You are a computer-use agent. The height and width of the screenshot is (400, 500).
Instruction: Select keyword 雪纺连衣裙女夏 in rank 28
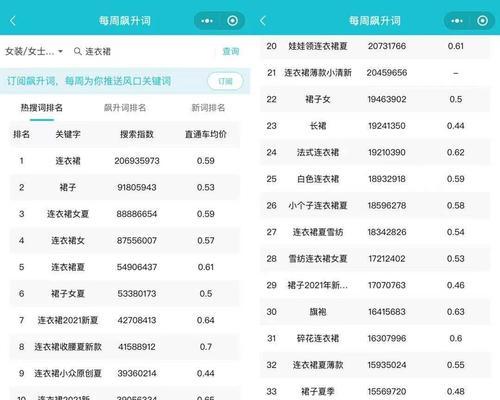click(x=318, y=259)
